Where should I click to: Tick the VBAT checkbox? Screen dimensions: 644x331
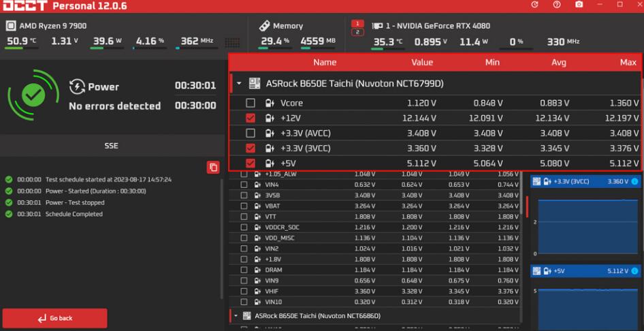244,206
